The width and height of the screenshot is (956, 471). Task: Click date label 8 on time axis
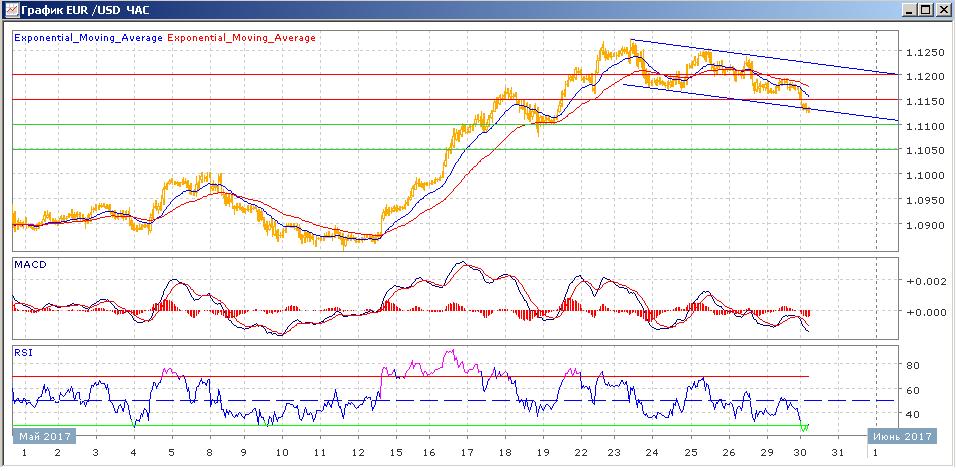211,453
